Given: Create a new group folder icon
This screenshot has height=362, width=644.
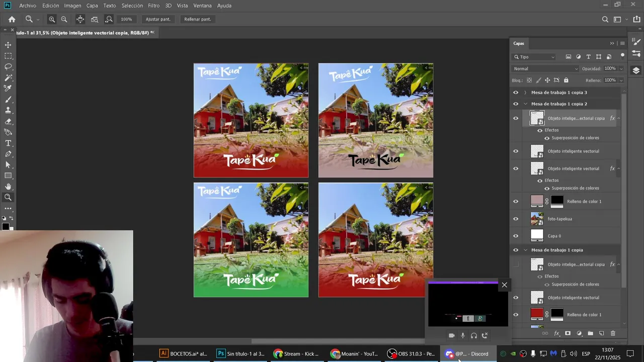Looking at the screenshot, I should click(x=590, y=333).
